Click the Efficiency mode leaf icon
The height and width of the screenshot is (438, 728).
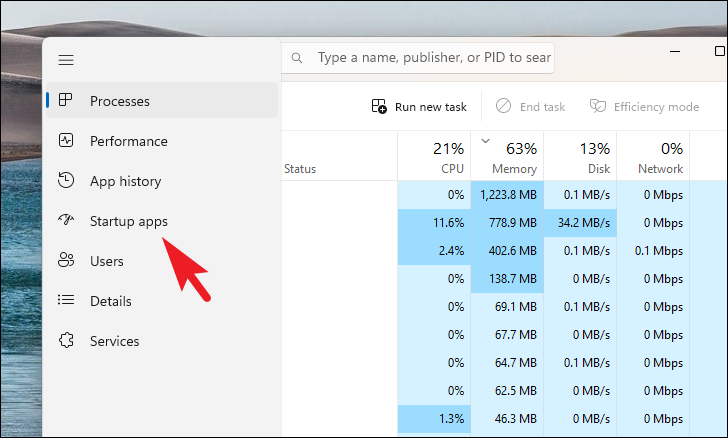click(598, 106)
